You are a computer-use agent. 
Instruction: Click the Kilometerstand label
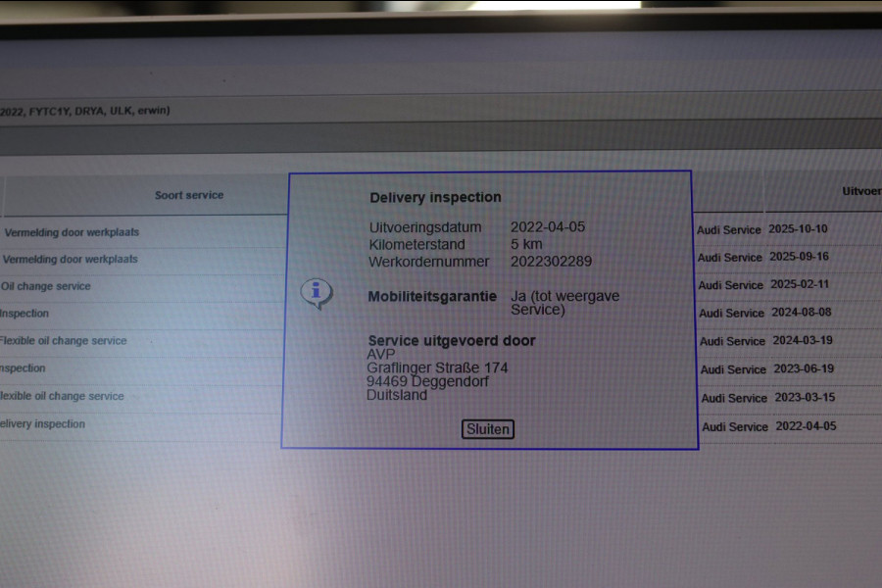(x=416, y=245)
